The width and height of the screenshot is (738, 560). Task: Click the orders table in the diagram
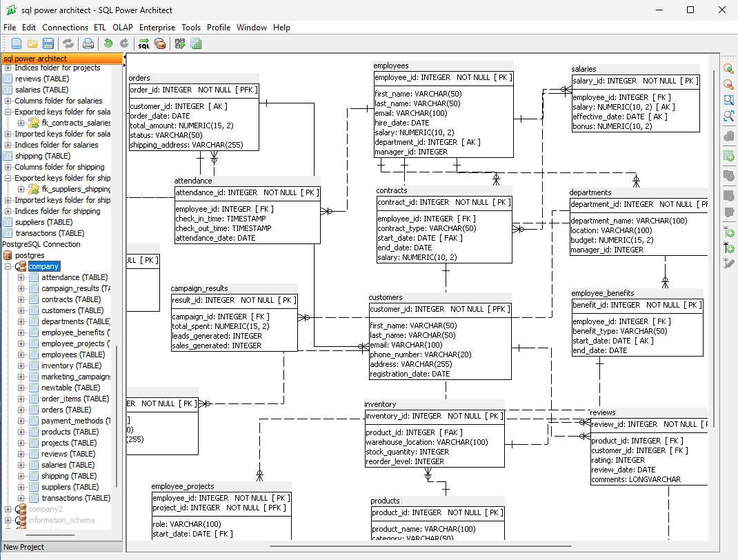click(x=193, y=112)
